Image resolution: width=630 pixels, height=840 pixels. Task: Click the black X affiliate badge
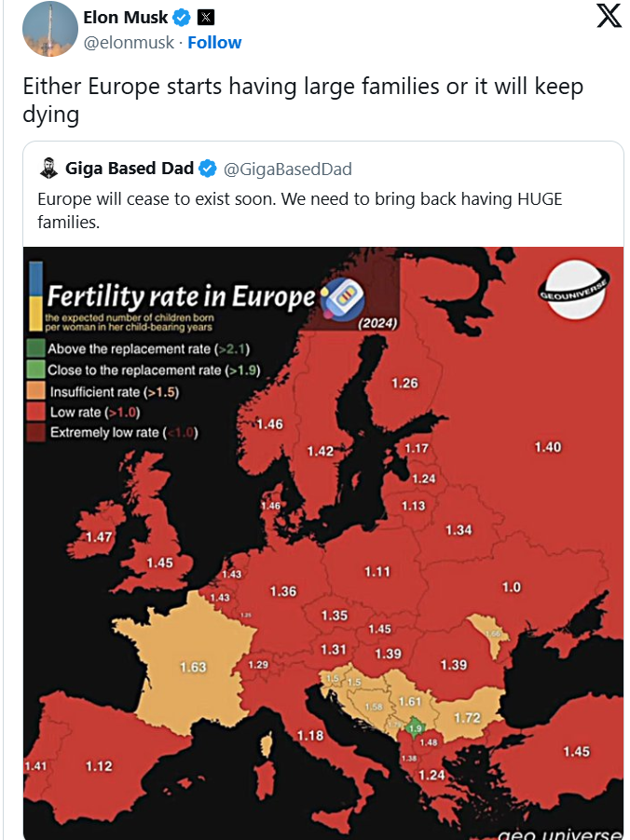(x=206, y=18)
